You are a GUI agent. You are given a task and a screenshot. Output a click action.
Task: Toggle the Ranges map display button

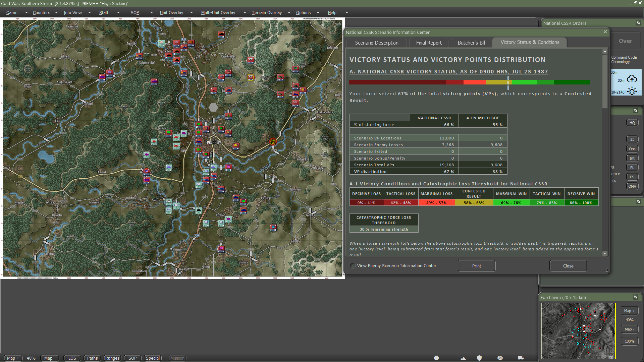112,358
